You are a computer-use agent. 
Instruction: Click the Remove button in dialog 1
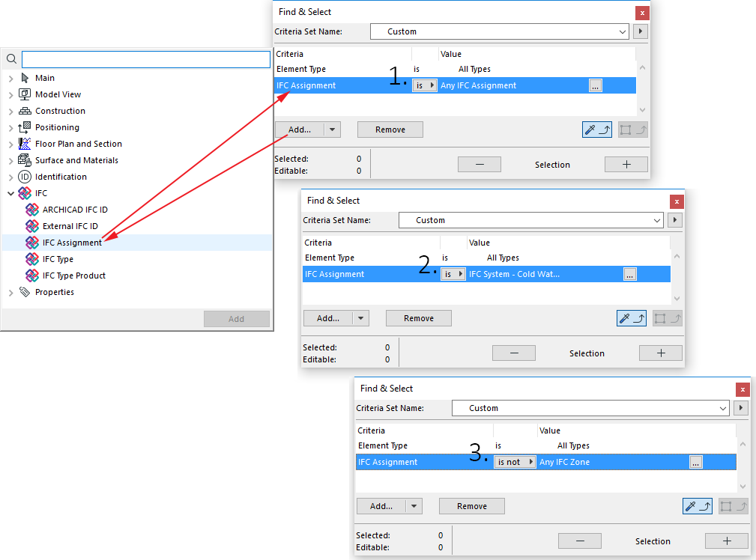390,130
